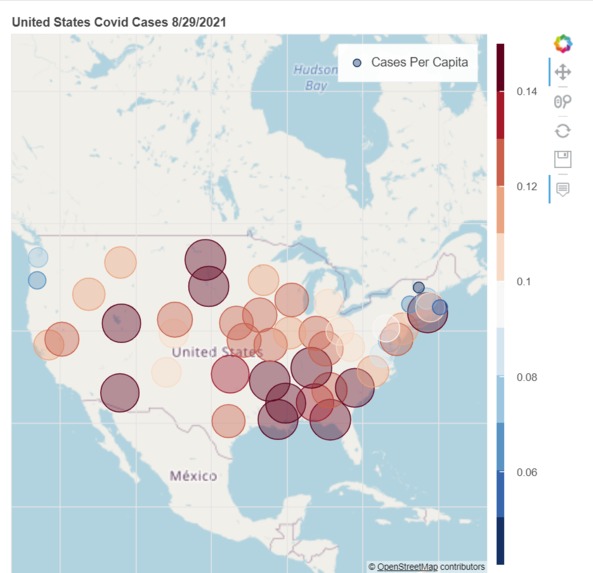Click the darkest maroon colorbar segment
The image size is (593, 573).
[x=500, y=67]
